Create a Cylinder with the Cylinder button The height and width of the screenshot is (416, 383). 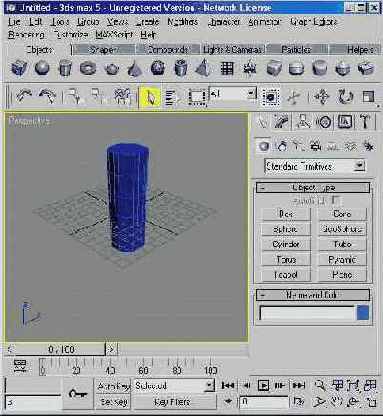[286, 244]
